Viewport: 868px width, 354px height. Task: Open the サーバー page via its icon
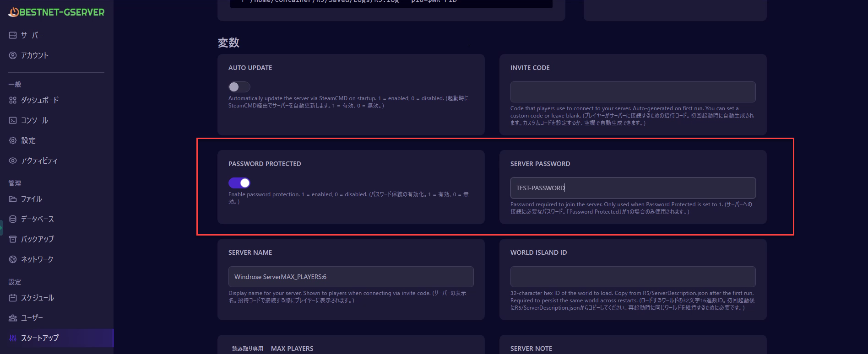point(13,35)
